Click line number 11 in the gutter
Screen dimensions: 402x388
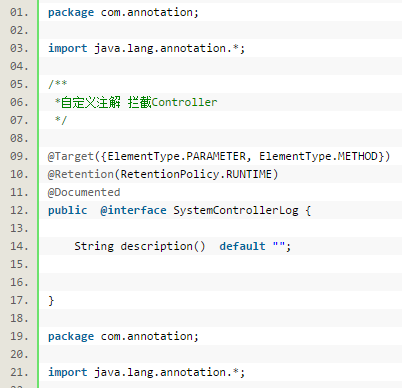pos(19,192)
